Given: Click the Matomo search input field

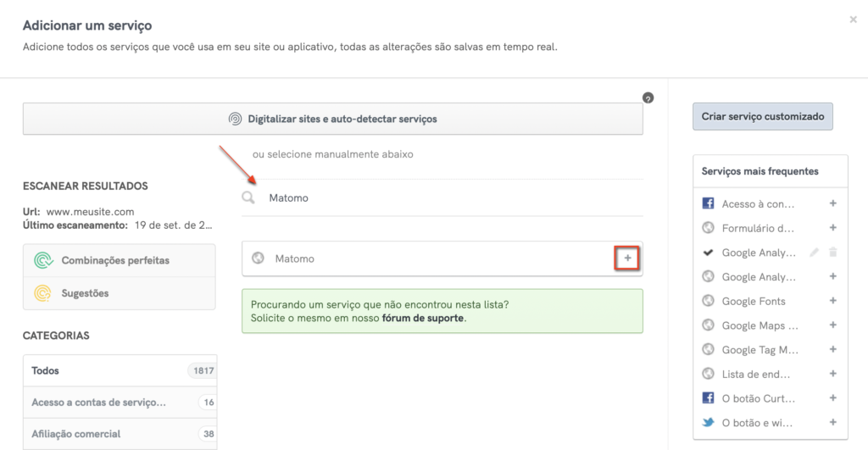Looking at the screenshot, I should click(449, 198).
